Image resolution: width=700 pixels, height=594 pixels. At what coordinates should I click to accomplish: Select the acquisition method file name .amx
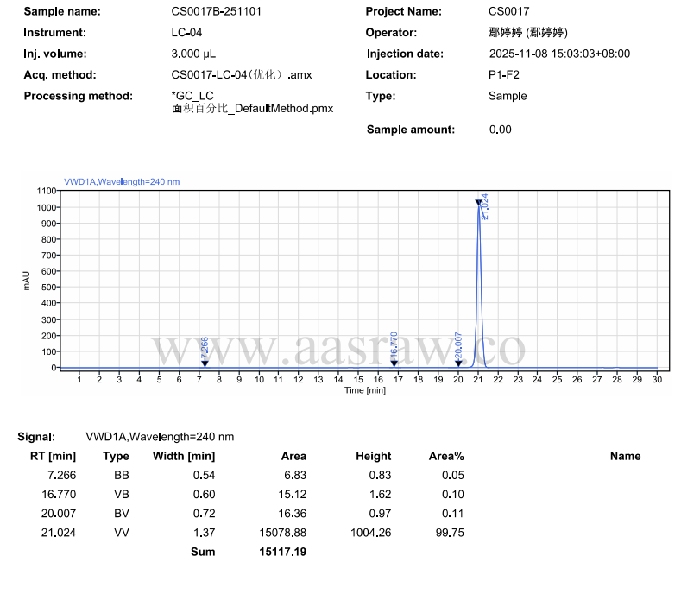(x=242, y=75)
